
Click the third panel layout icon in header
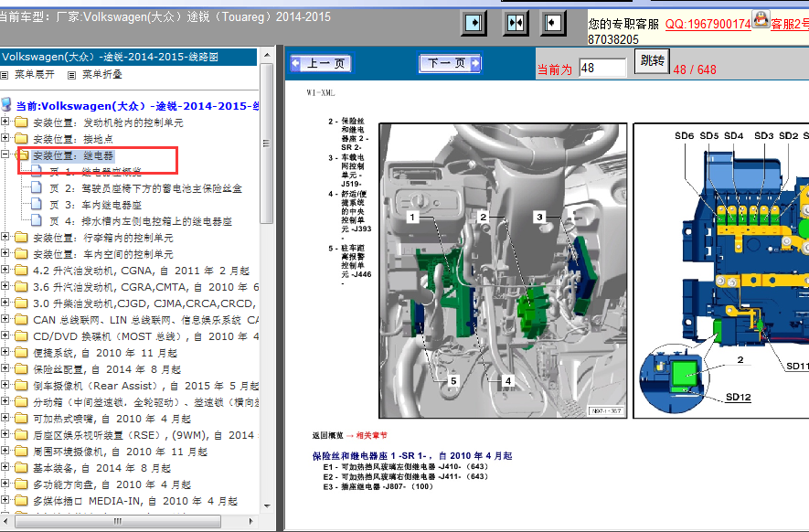click(x=552, y=23)
